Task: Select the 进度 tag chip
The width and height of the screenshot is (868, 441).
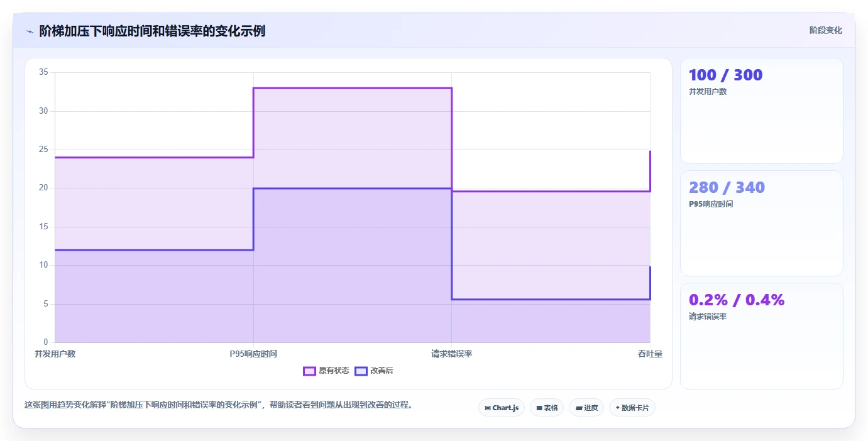Action: click(x=586, y=408)
